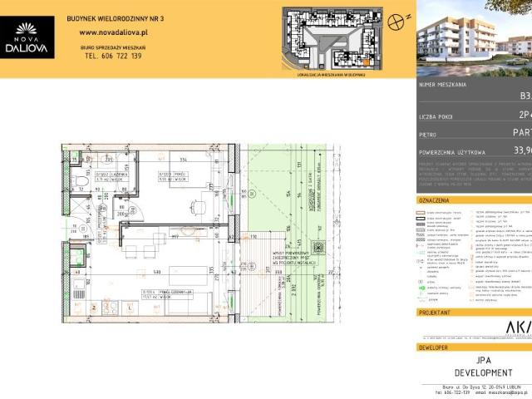532x399 pixels.
Task: Click the kitchen sink with drainer symbol
Action: pos(80,289)
